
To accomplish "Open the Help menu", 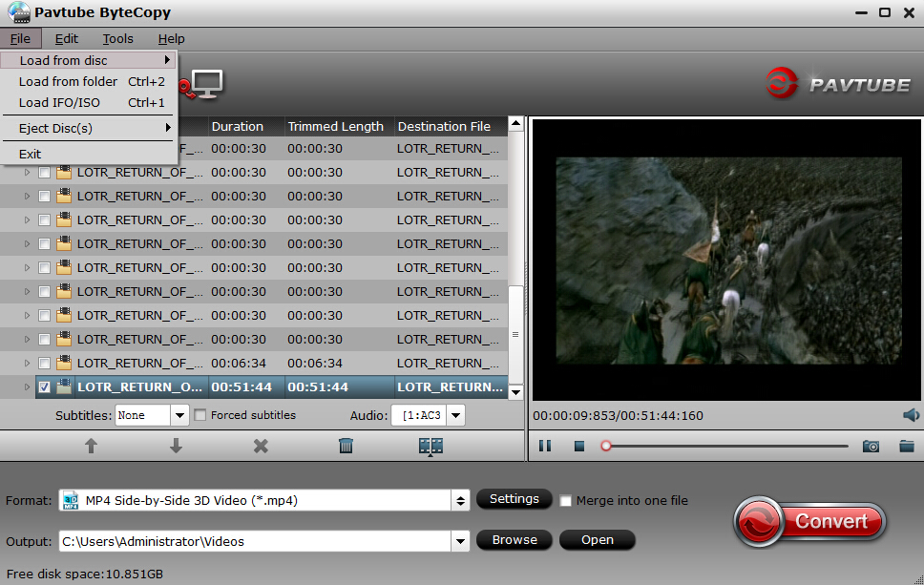I will coord(172,39).
